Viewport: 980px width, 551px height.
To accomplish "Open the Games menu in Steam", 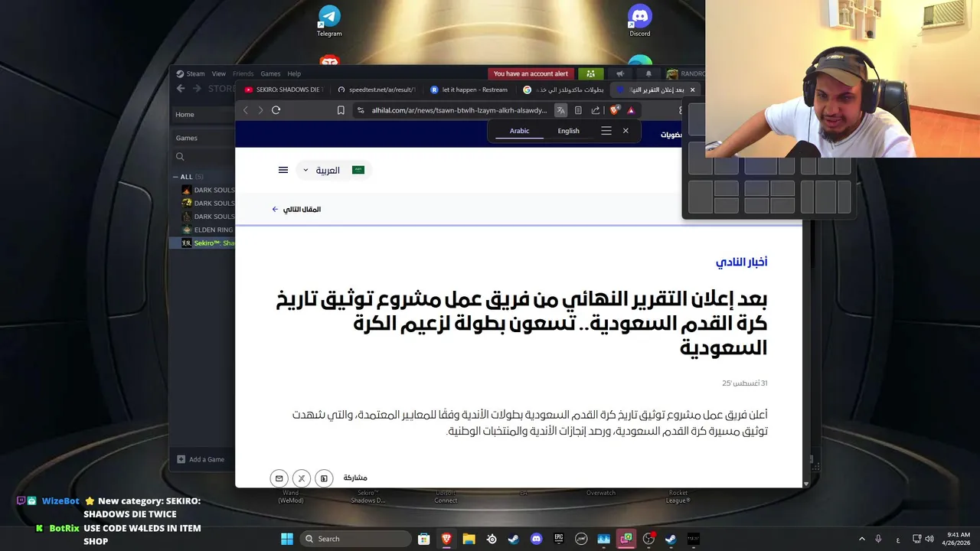I will (x=270, y=73).
